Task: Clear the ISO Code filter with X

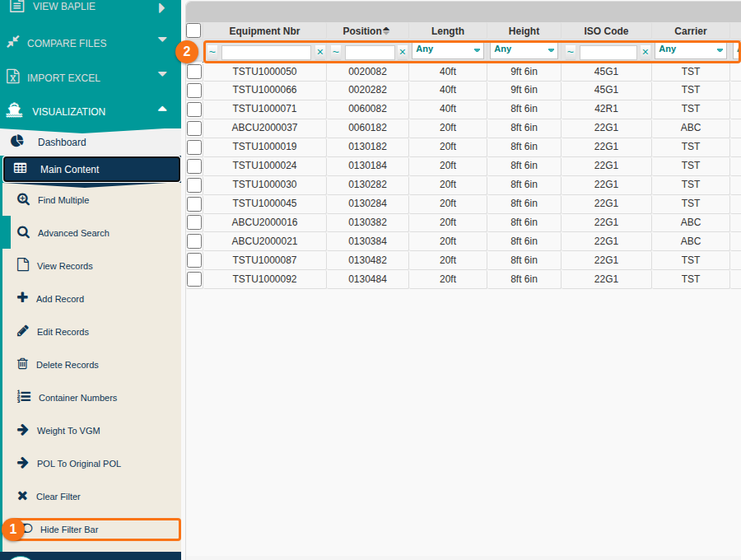Action: 645,52
